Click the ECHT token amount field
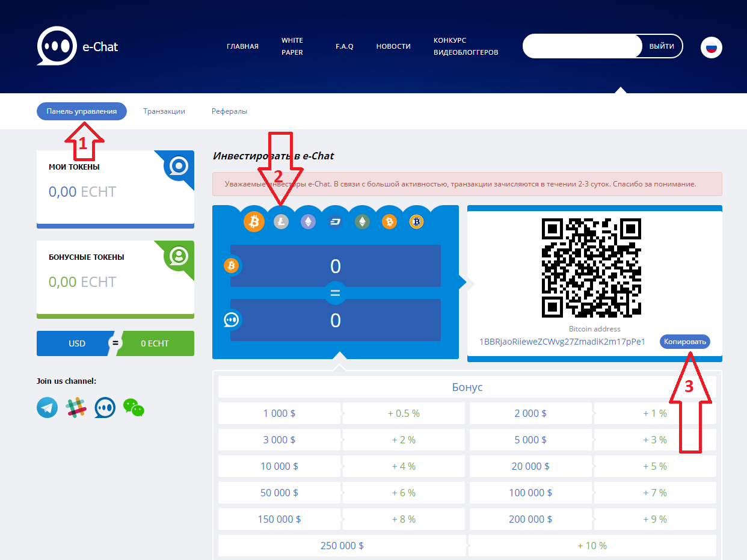This screenshot has width=747, height=560. pyautogui.click(x=336, y=320)
